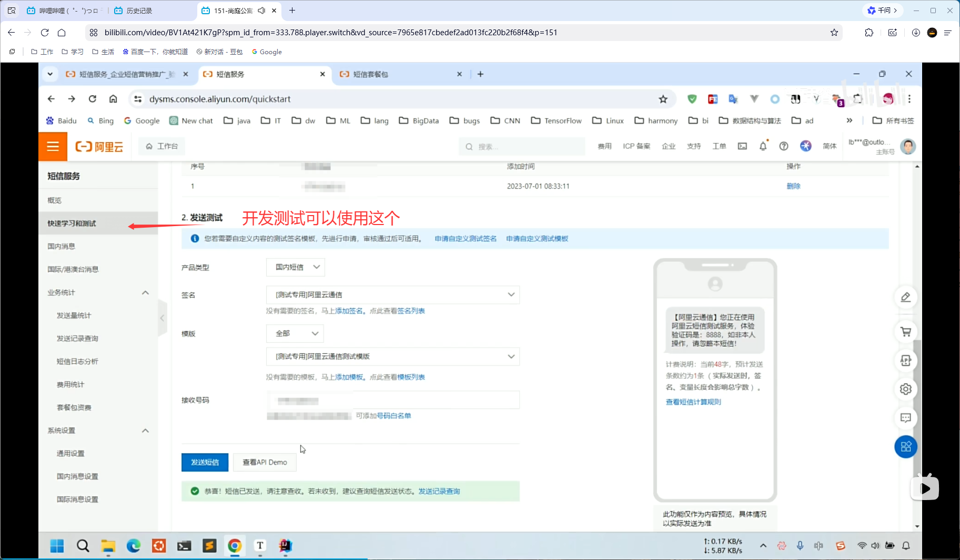Open a new inner Chrome tab

[480, 74]
